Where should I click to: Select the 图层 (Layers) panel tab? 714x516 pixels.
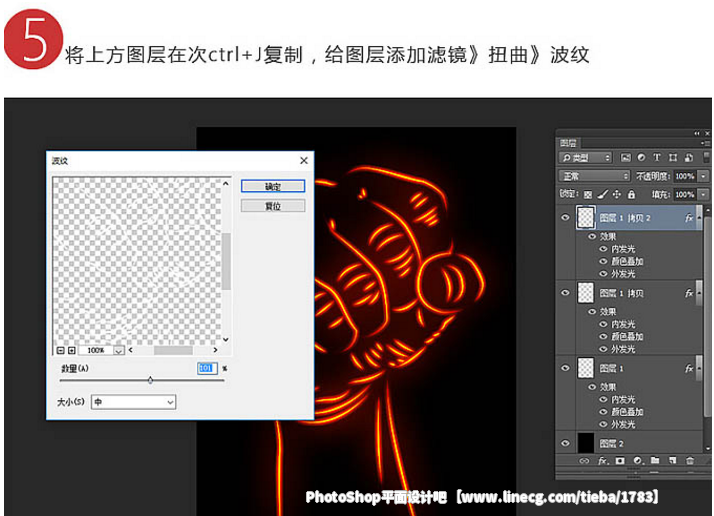[568, 143]
